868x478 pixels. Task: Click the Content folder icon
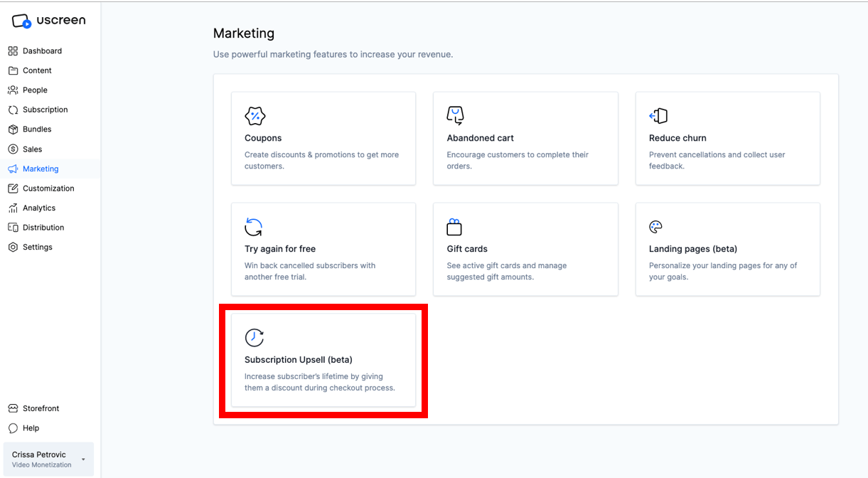13,70
